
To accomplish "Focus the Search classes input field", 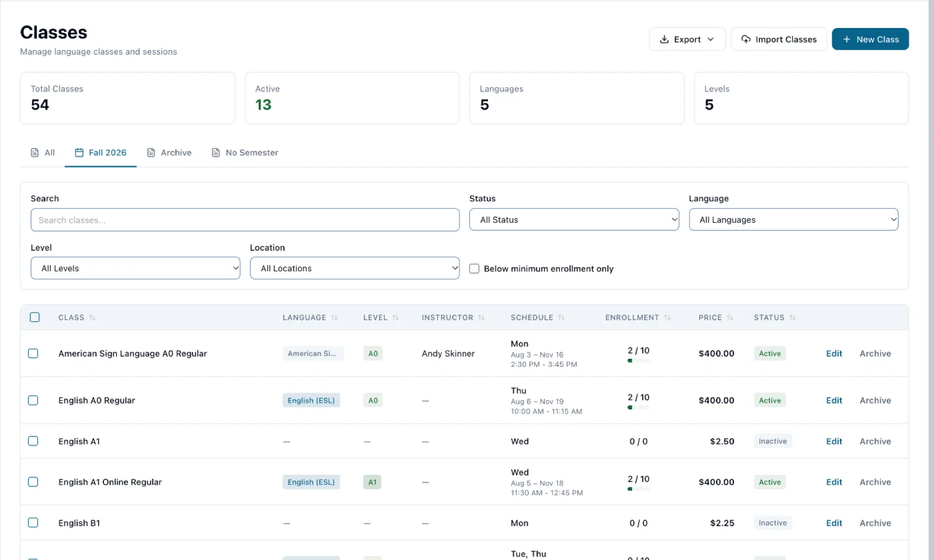I will [245, 220].
